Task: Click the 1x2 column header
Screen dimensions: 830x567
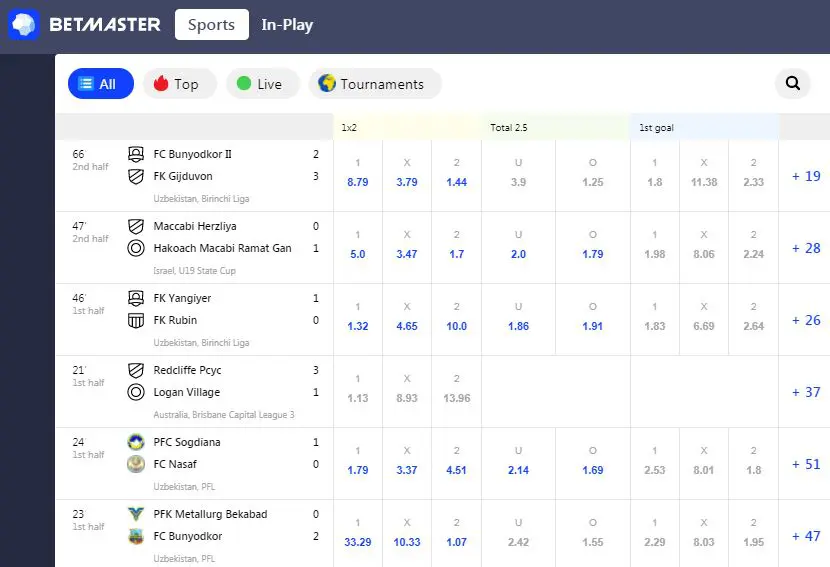Action: [x=349, y=128]
